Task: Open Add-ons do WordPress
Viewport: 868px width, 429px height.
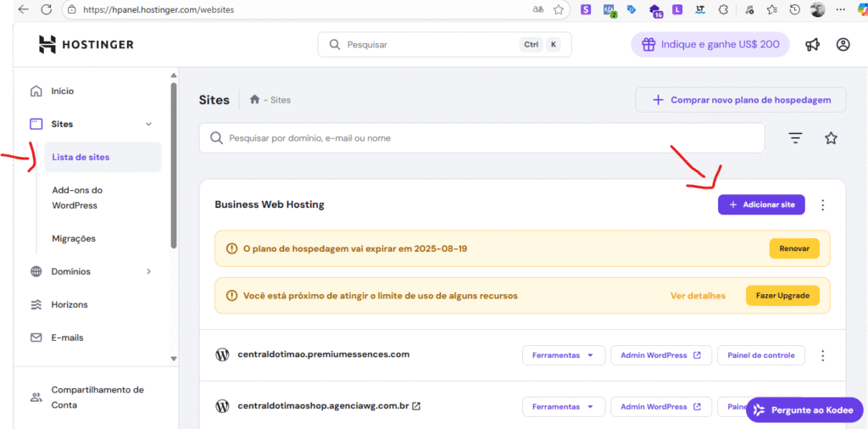Action: pyautogui.click(x=77, y=198)
